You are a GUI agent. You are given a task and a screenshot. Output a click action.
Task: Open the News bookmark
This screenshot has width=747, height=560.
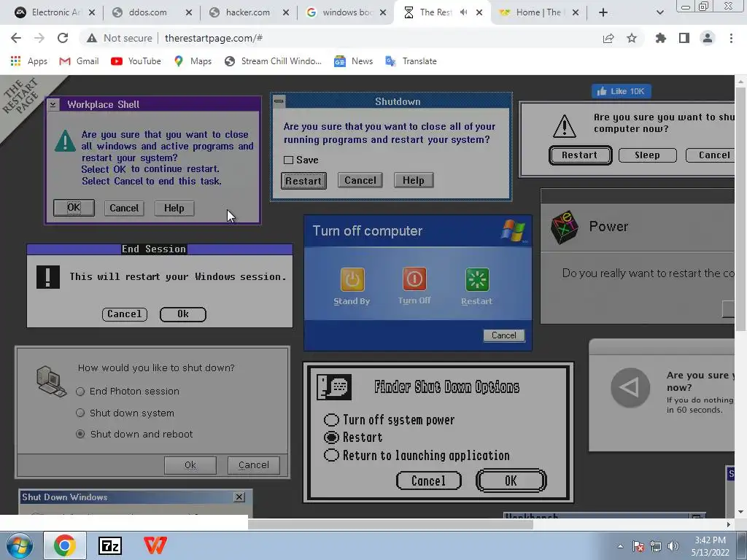354,61
